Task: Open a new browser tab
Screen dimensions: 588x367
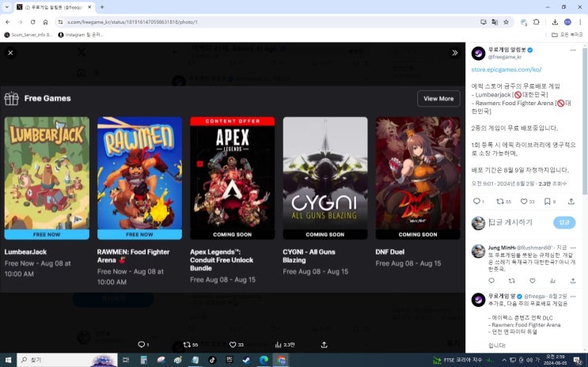Action: point(102,7)
